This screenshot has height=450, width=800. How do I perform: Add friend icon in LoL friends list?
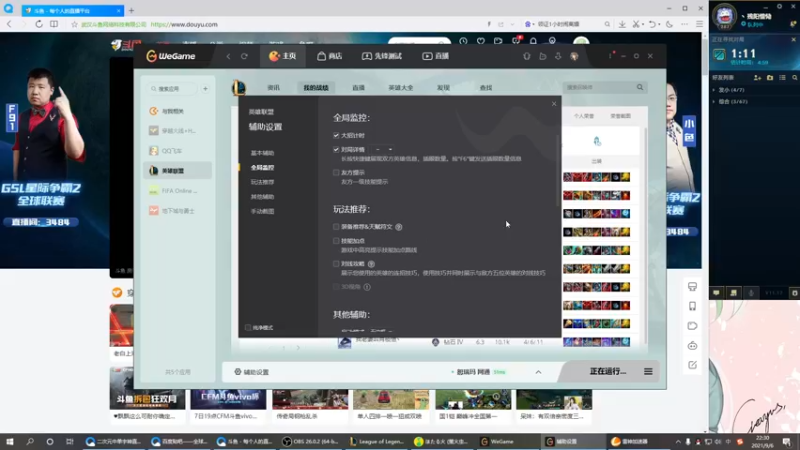click(757, 78)
